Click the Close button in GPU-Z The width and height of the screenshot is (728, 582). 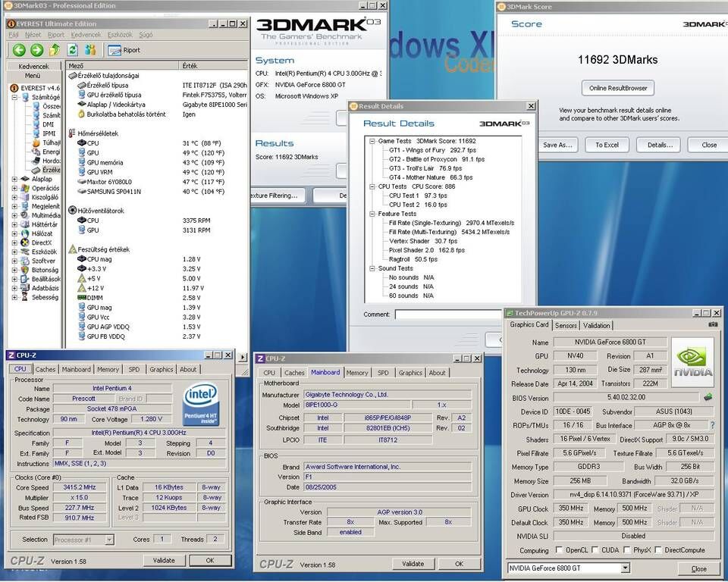pyautogui.click(x=698, y=568)
